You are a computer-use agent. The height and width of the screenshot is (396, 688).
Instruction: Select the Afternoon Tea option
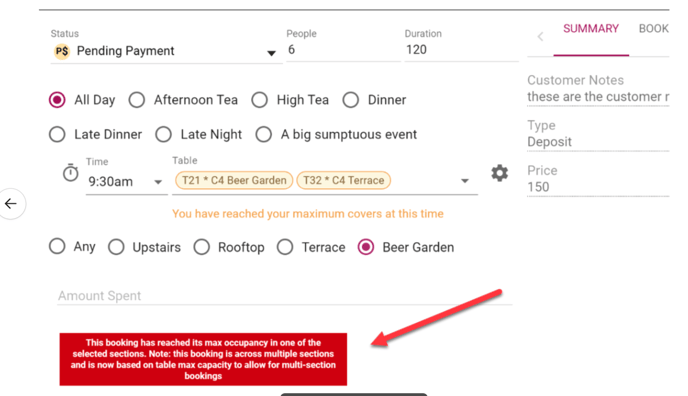point(136,100)
